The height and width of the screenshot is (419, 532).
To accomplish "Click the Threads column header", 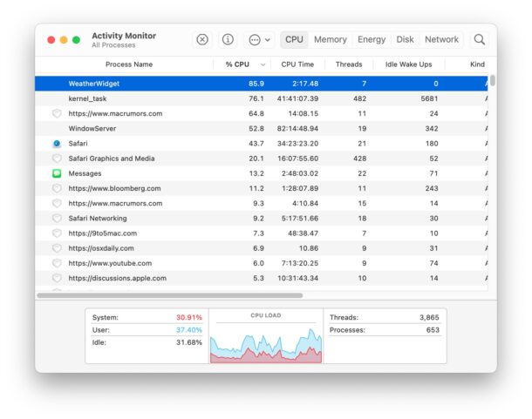I will click(349, 64).
